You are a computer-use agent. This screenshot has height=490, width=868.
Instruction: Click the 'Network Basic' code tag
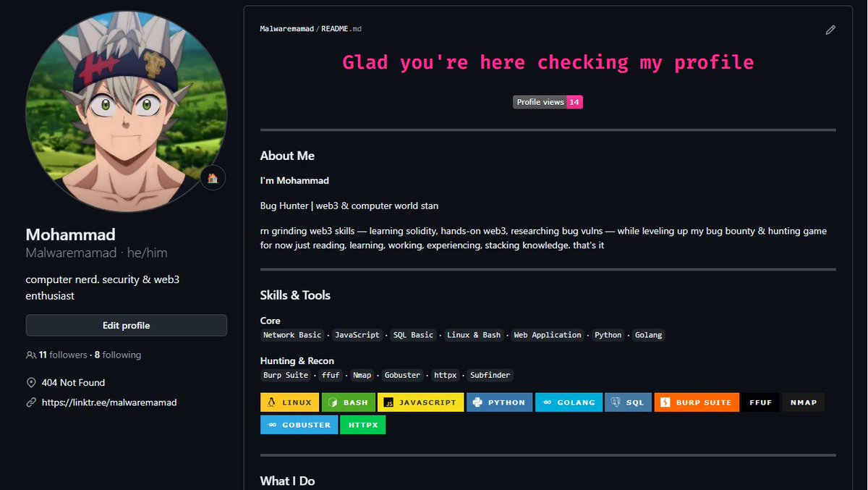click(293, 335)
